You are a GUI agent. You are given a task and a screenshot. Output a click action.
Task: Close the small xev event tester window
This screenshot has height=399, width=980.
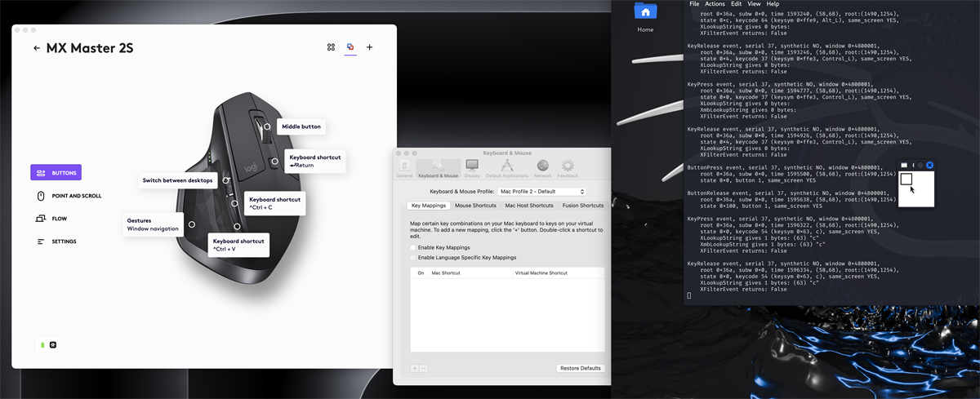pyautogui.click(x=929, y=165)
